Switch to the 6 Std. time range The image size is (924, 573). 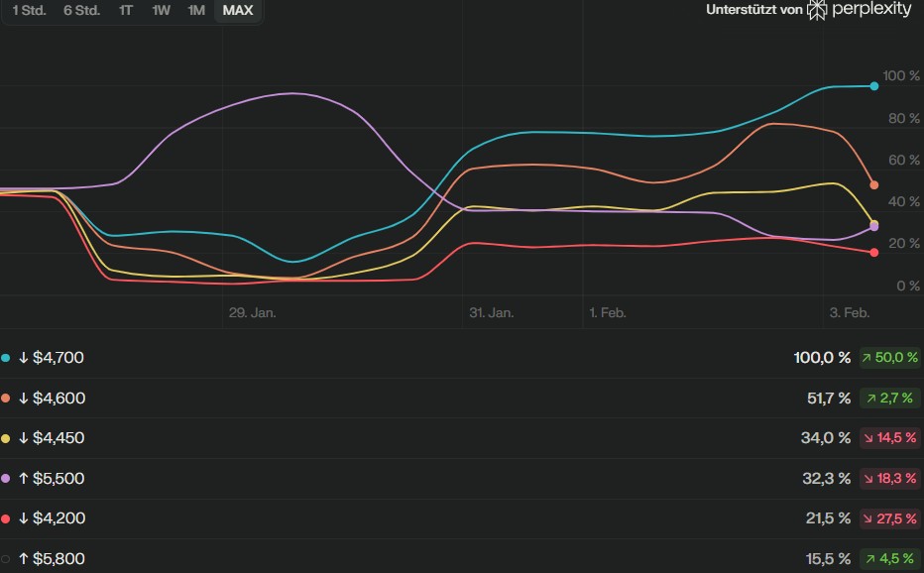81,11
